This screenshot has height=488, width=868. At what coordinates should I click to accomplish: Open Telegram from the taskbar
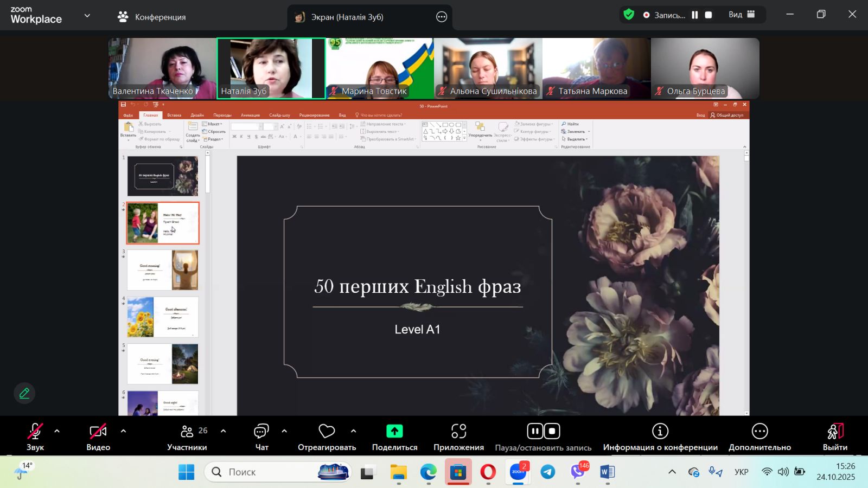(548, 472)
